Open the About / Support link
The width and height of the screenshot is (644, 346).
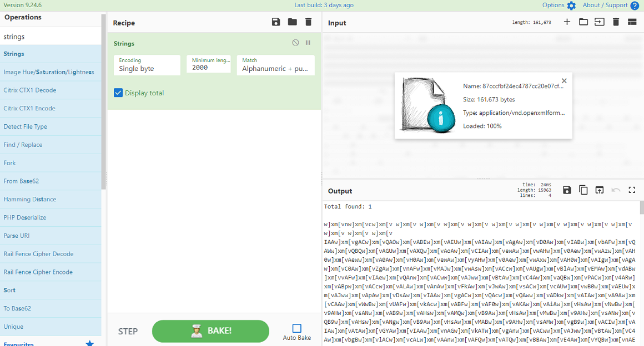(x=605, y=5)
